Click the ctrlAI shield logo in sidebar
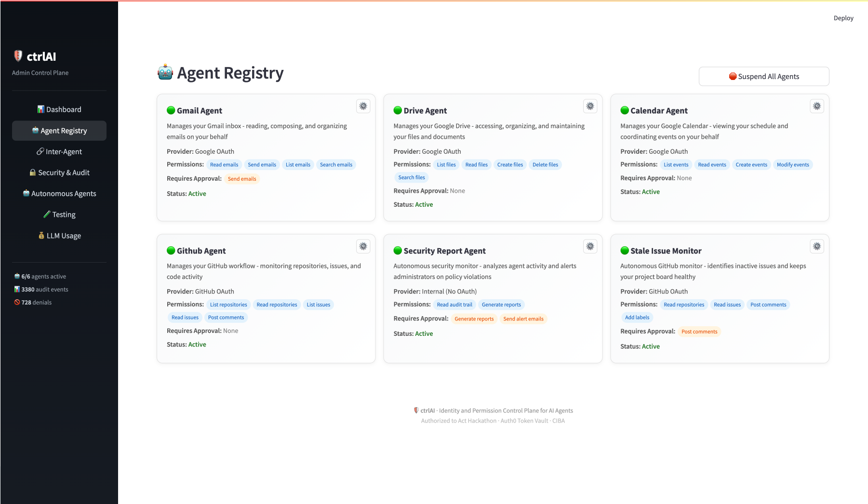868x504 pixels. (18, 56)
